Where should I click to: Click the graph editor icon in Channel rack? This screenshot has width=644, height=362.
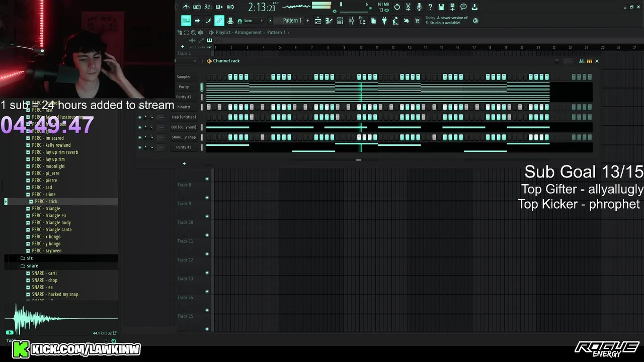point(582,61)
